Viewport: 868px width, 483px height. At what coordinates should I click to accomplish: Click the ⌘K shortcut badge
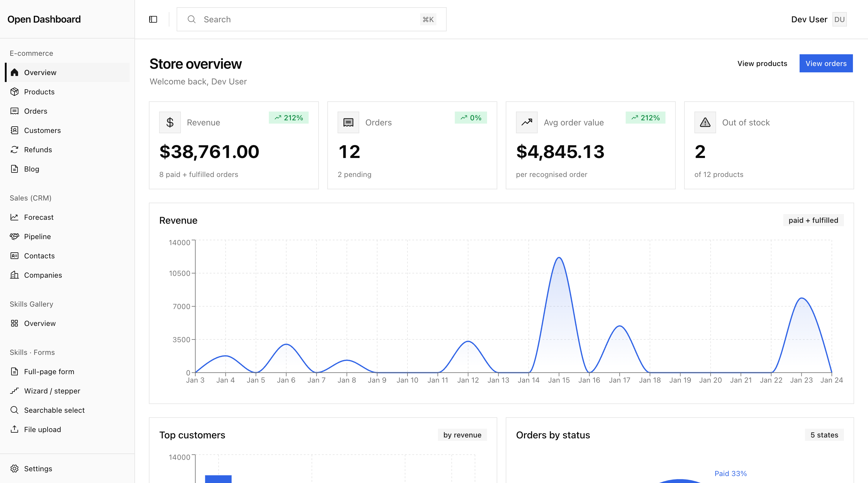(428, 19)
